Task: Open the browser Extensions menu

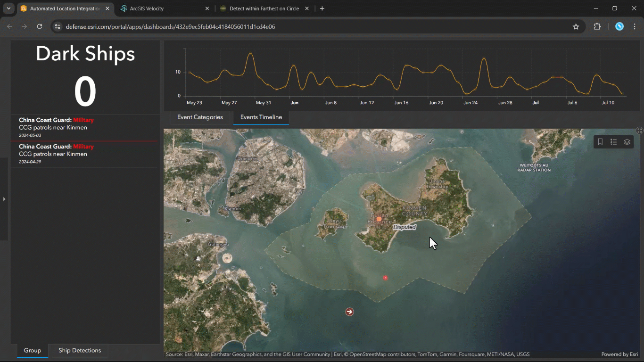Action: (597, 27)
